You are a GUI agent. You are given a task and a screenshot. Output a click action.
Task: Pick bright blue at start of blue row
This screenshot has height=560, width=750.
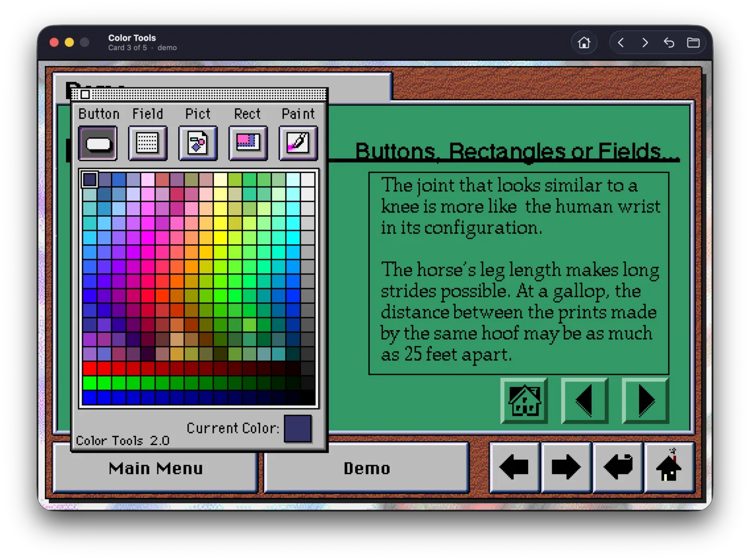pyautogui.click(x=90, y=398)
